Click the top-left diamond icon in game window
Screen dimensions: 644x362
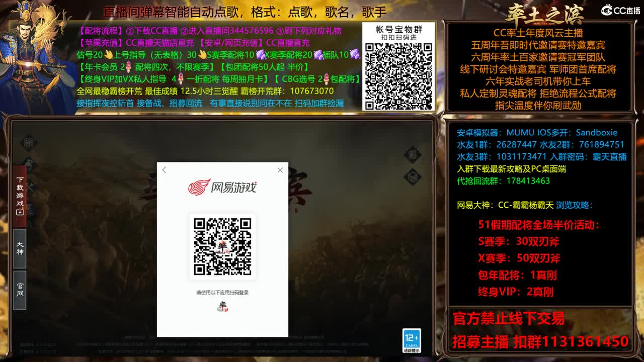pyautogui.click(x=29, y=142)
